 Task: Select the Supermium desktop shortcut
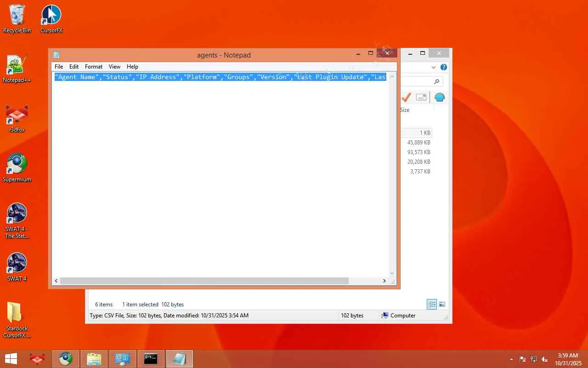pyautogui.click(x=17, y=168)
